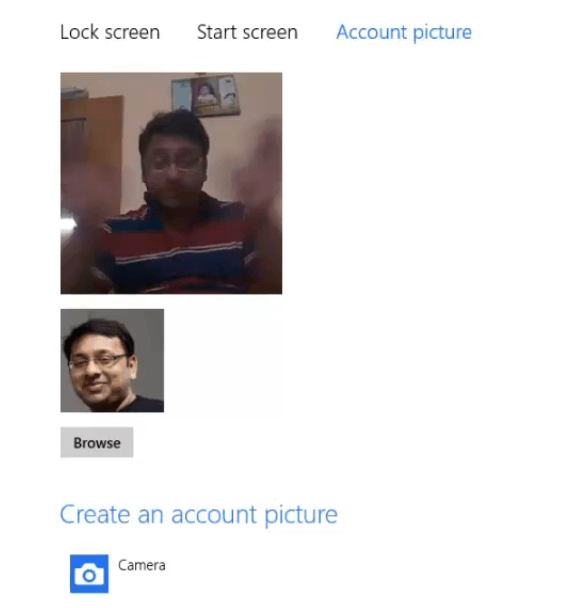Go to Lock screen personalization settings

(x=110, y=32)
